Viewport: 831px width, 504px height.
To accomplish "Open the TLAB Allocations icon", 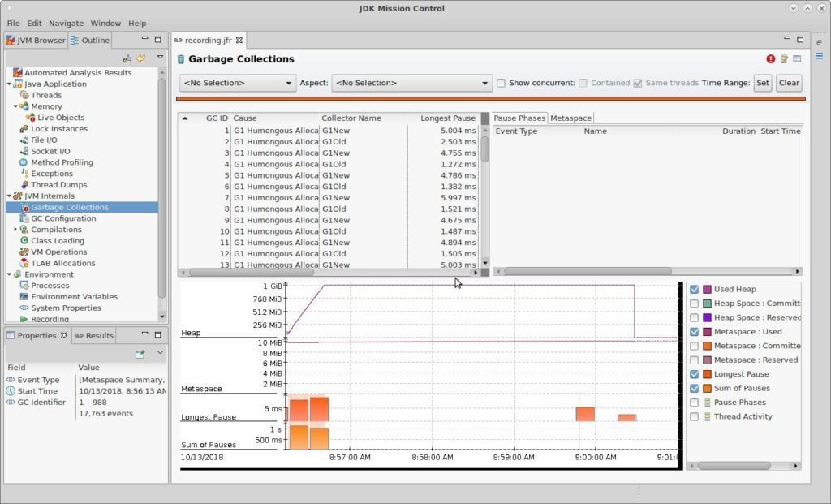I will [24, 263].
